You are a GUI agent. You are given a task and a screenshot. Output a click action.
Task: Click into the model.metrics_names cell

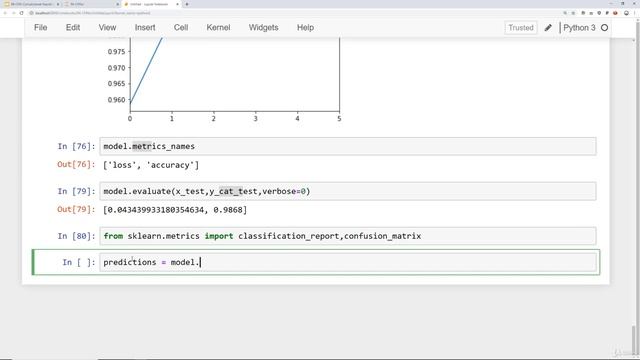(x=348, y=146)
